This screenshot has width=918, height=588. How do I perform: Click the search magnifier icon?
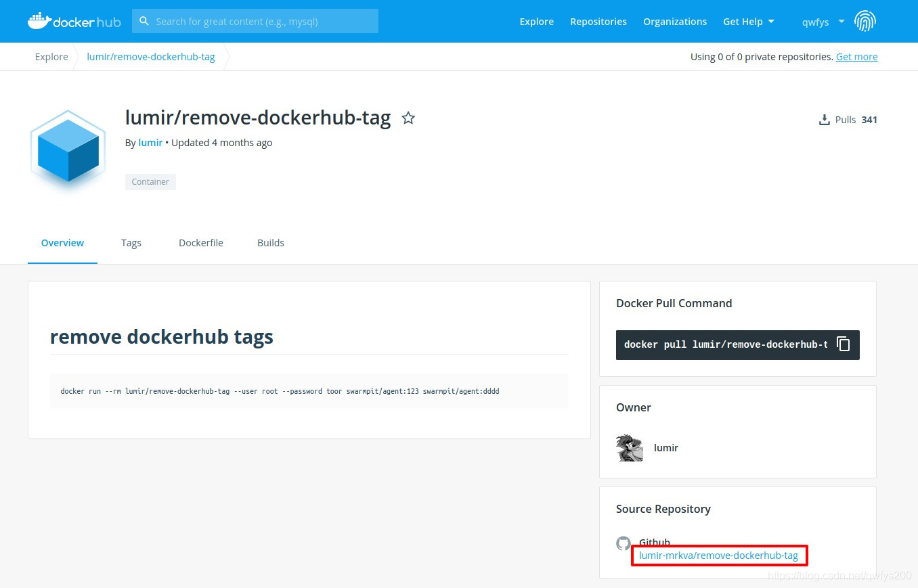(144, 21)
